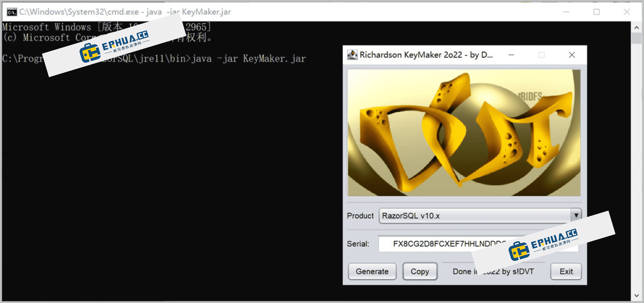Click into the Serial text field
This screenshot has height=303, width=644.
click(478, 244)
